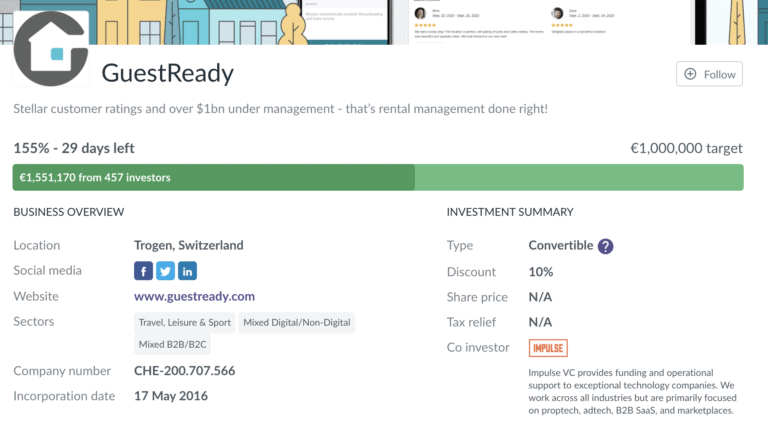
Task: Open the Twitter social media icon
Action: [x=166, y=271]
